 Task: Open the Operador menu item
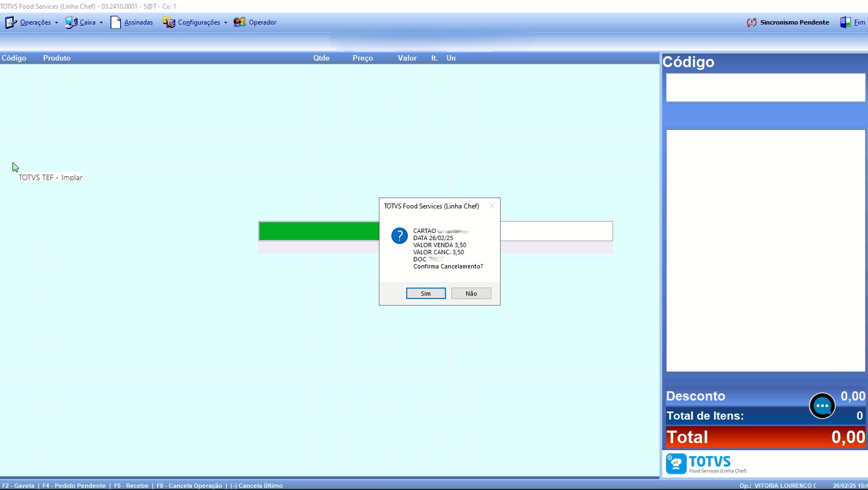(x=263, y=22)
